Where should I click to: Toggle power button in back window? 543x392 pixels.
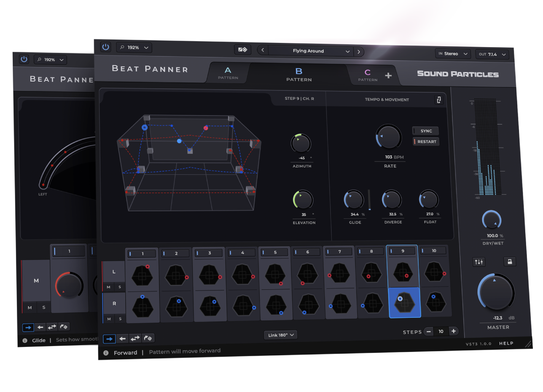24,59
